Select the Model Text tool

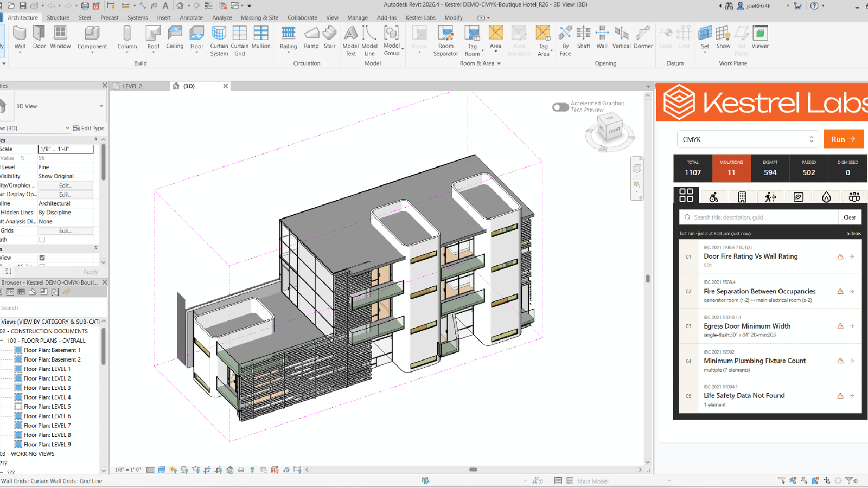(x=351, y=41)
